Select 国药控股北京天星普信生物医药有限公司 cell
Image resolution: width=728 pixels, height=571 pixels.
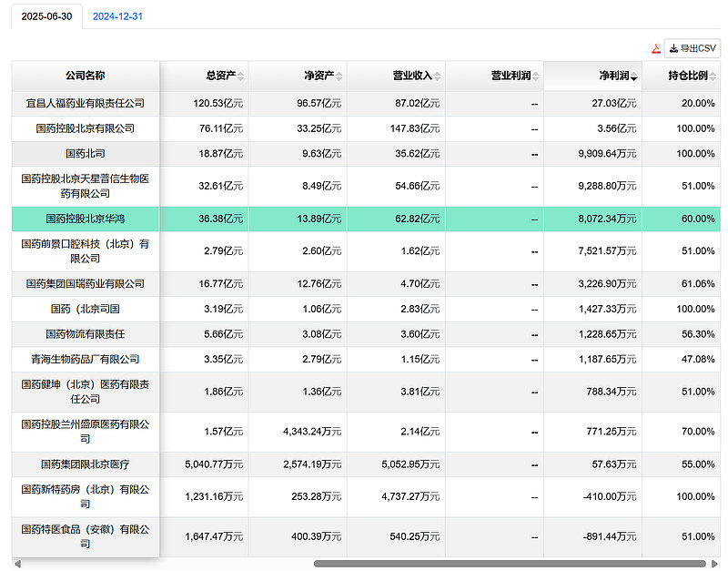pos(86,186)
